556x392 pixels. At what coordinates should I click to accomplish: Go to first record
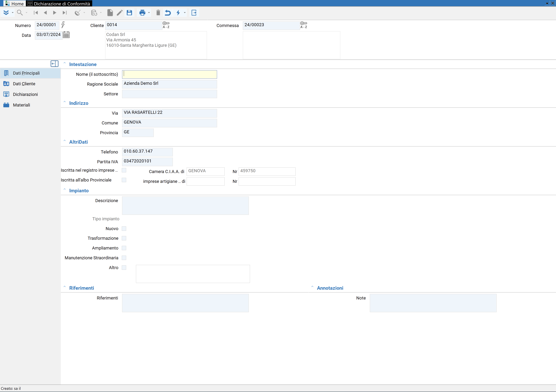click(36, 13)
